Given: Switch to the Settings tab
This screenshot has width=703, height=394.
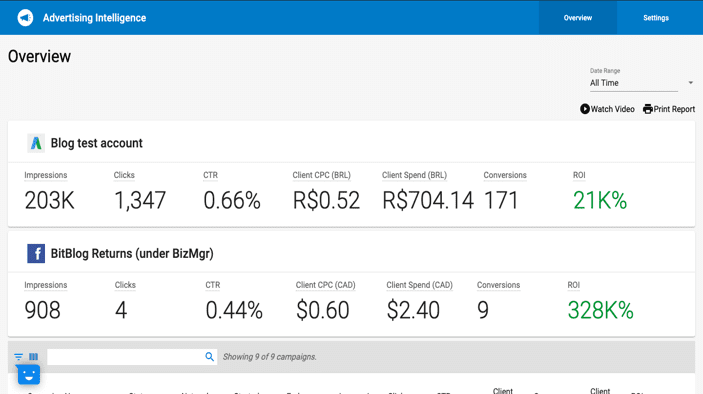Looking at the screenshot, I should [655, 18].
